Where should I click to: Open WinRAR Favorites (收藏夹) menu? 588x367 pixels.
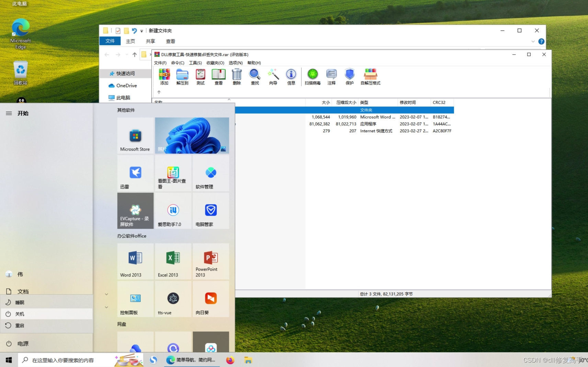[215, 63]
